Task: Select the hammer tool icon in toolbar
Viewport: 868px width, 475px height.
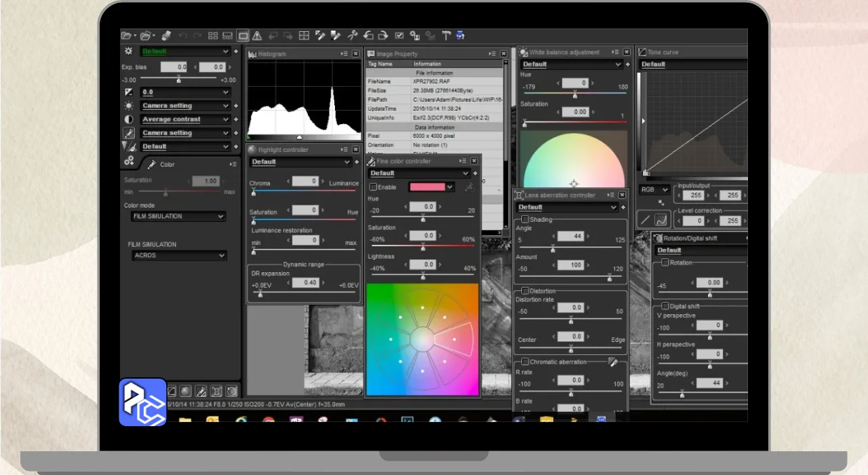Action: [446, 35]
